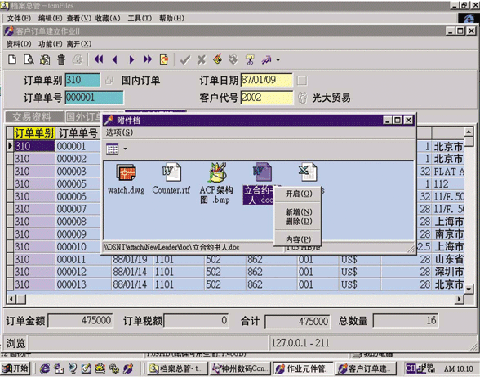Image resolution: width=480 pixels, height=377 pixels.
Task: Switch to the 交易资料 tab
Action: 32,117
